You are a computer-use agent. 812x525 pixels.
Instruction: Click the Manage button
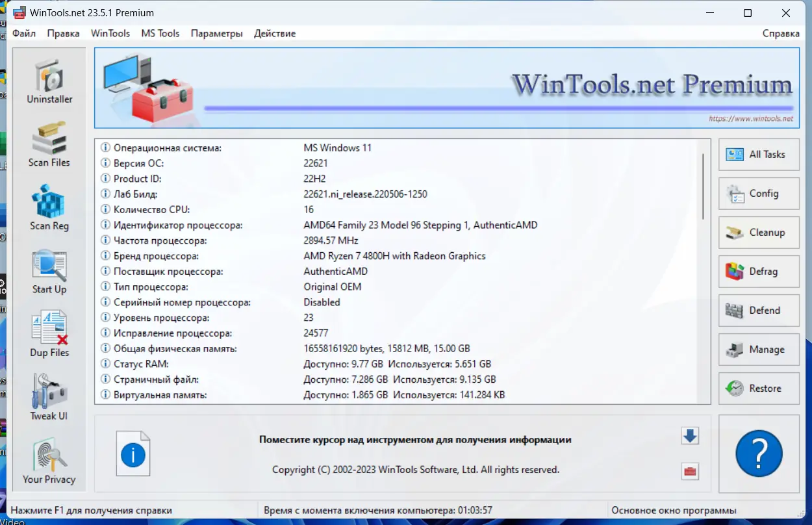pos(759,350)
